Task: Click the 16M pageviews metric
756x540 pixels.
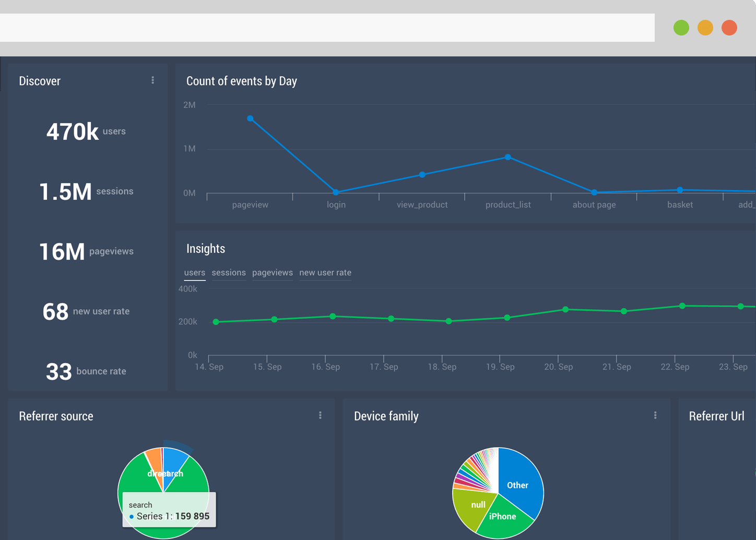Action: [86, 252]
